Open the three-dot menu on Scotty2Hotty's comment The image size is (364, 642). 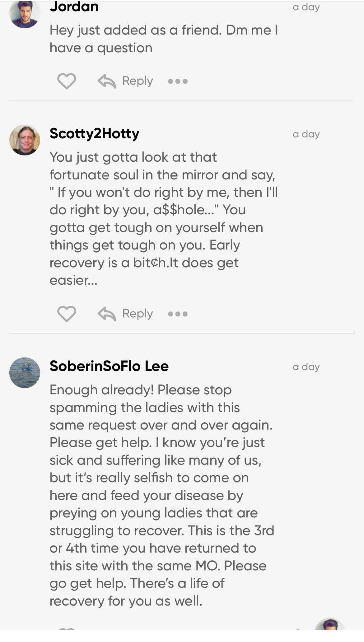click(178, 314)
